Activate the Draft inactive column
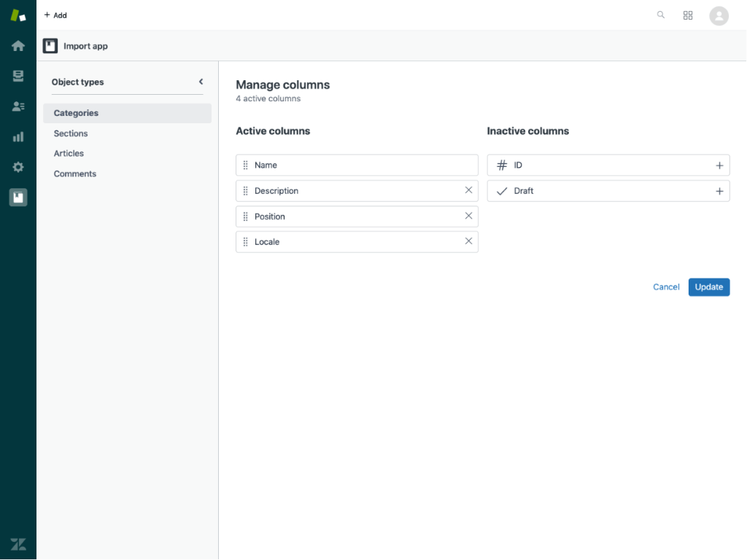This screenshot has height=560, width=747. [719, 190]
